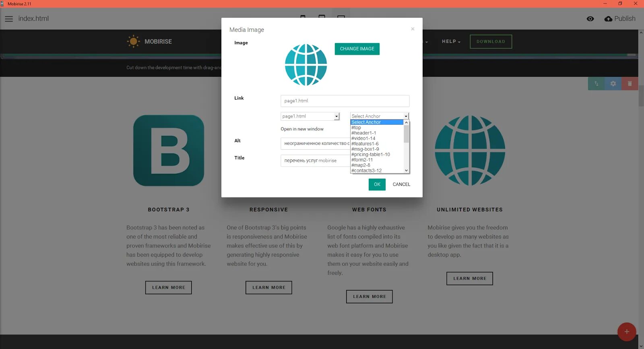Image resolution: width=644 pixels, height=349 pixels.
Task: Click the move block arrows icon
Action: 596,84
